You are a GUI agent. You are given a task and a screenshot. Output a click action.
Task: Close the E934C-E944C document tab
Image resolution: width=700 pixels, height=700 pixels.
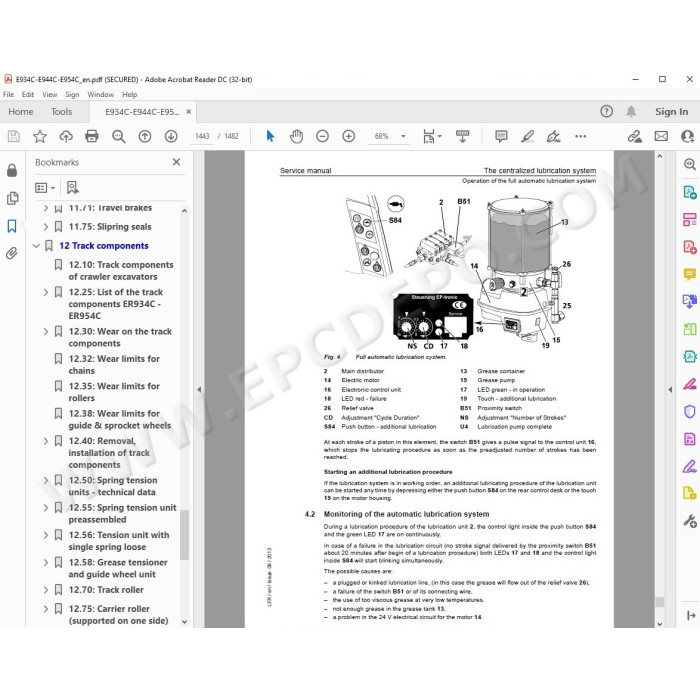pyautogui.click(x=189, y=112)
